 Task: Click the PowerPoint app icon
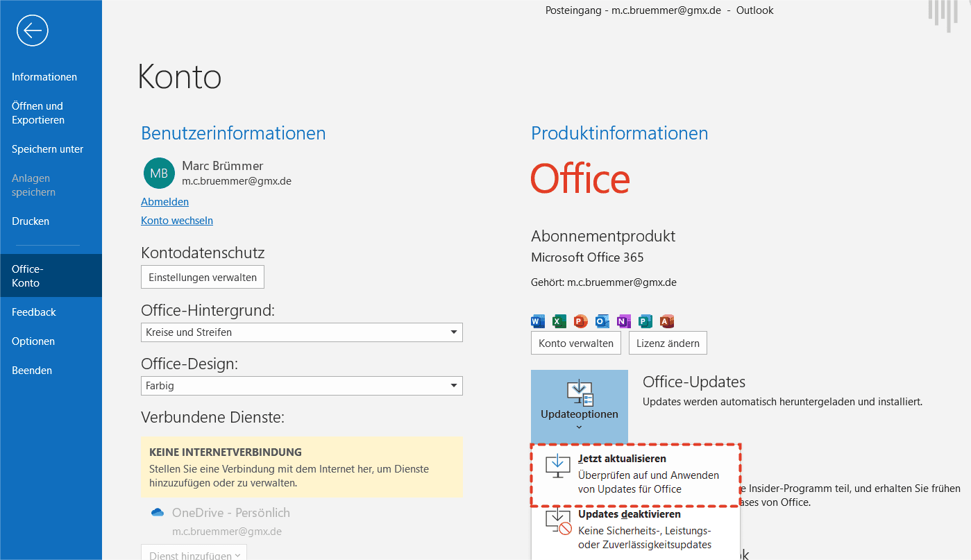click(x=581, y=321)
